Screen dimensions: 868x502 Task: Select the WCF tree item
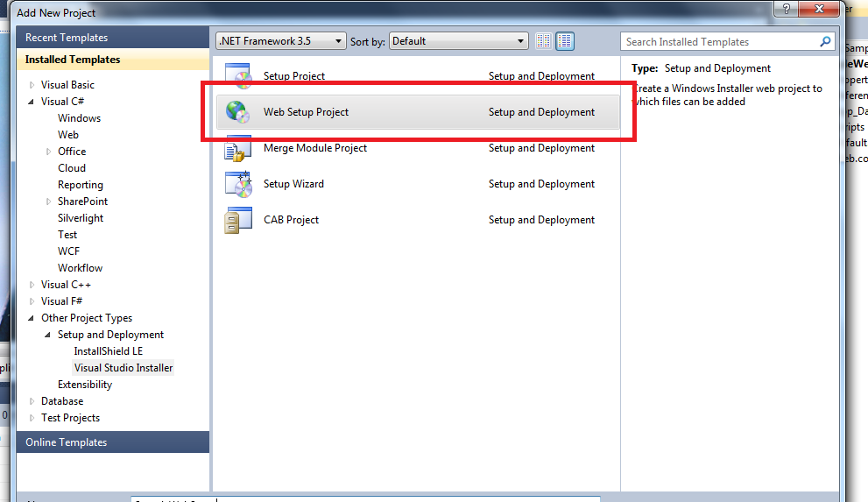68,251
